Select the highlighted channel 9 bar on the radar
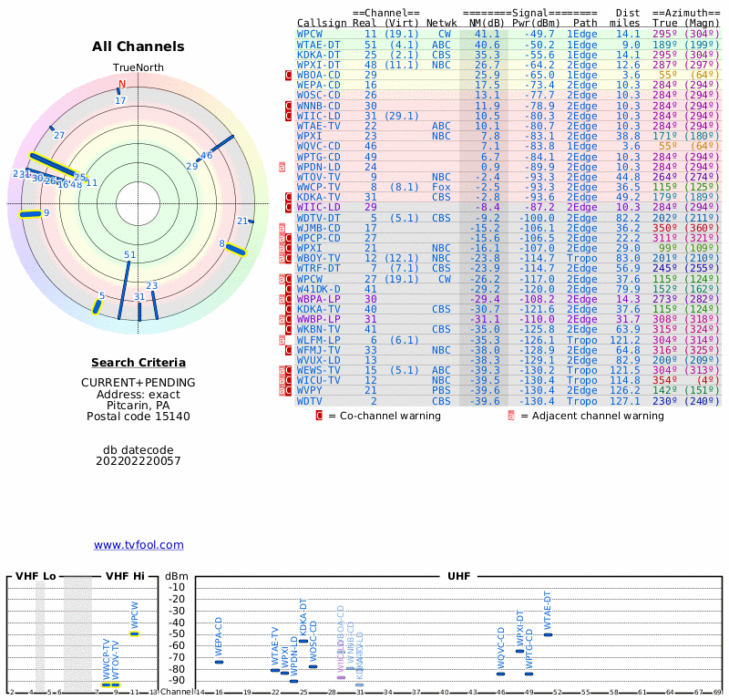 tap(31, 214)
